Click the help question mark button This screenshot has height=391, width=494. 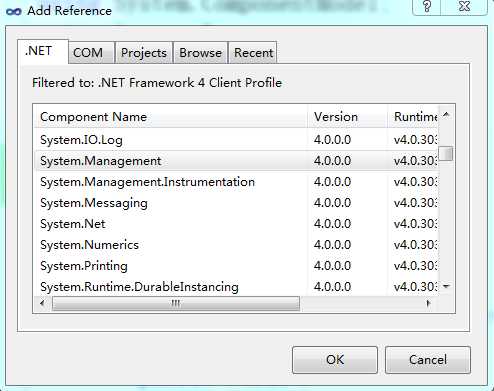point(427,7)
